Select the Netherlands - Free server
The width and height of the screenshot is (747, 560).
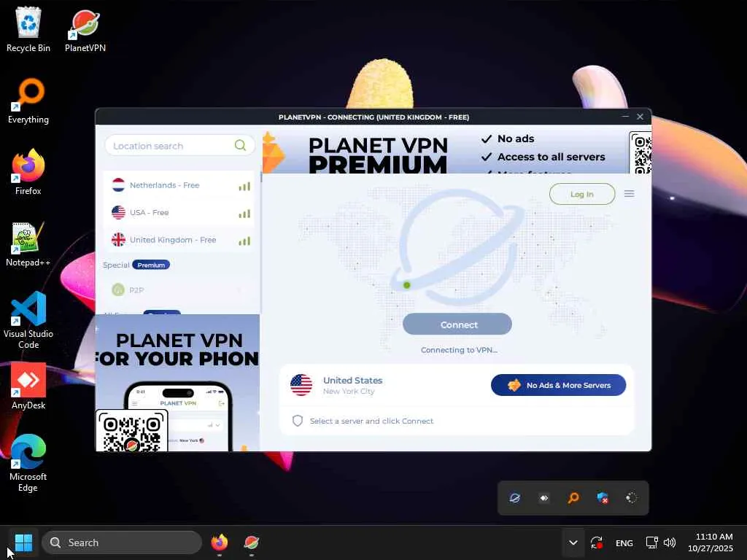point(179,185)
